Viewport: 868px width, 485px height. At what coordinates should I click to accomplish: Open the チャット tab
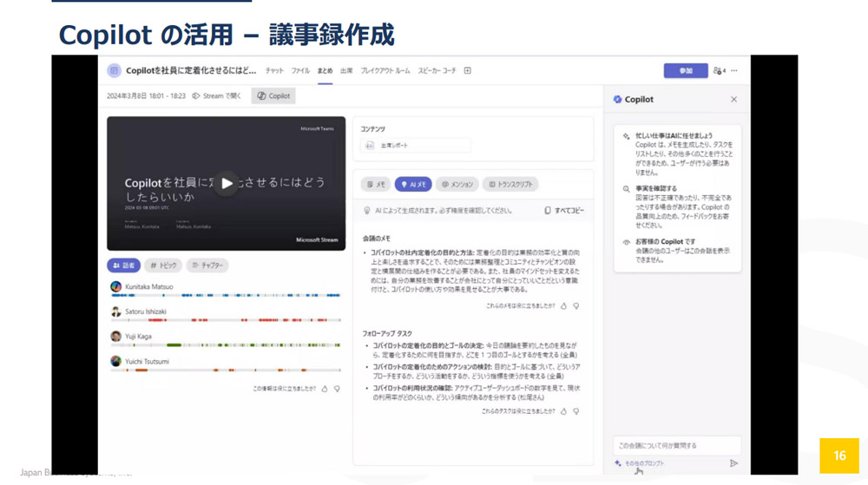[274, 71]
